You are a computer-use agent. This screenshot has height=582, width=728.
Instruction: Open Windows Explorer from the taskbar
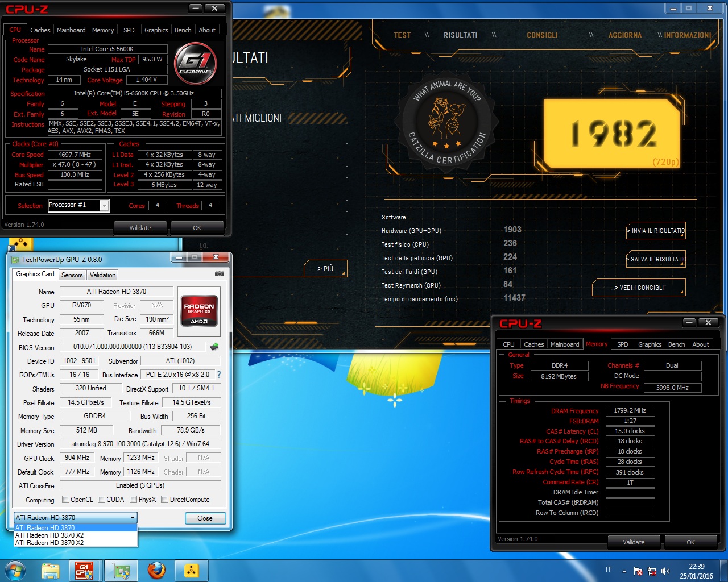tap(51, 571)
